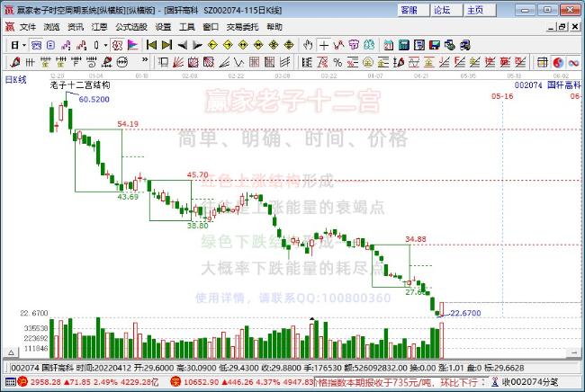The height and width of the screenshot is (392, 585).
Task: Open the 帮助 menu
Action: coord(274,27)
